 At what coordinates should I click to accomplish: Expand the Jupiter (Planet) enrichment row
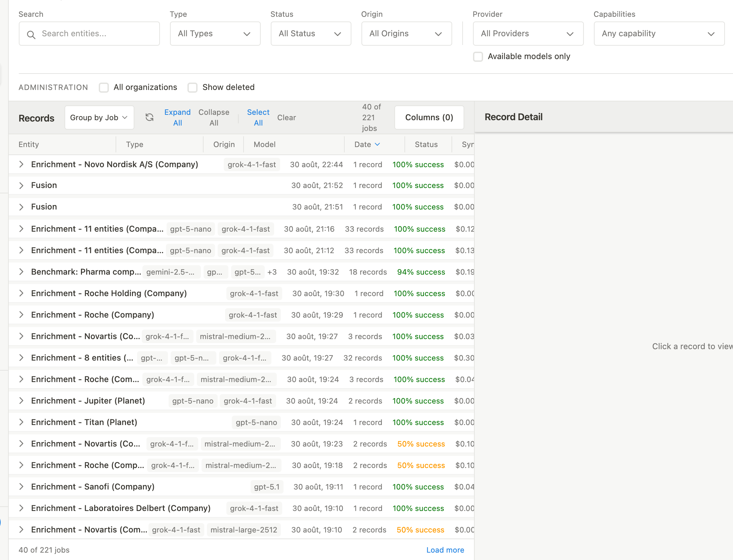pyautogui.click(x=21, y=401)
